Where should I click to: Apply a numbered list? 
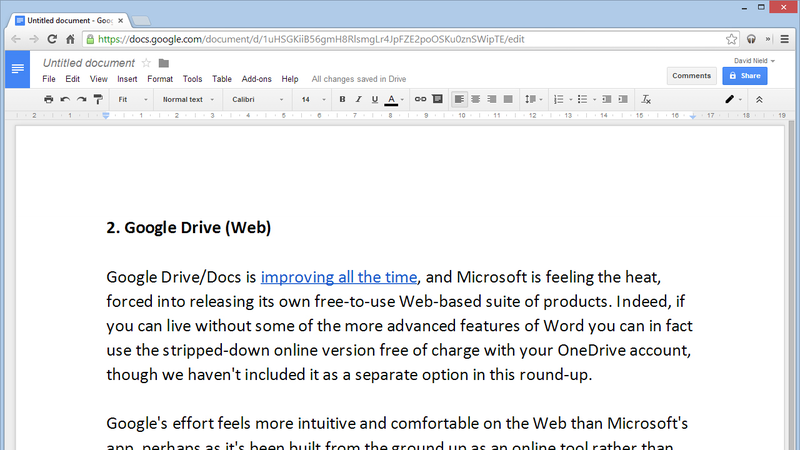pos(559,99)
